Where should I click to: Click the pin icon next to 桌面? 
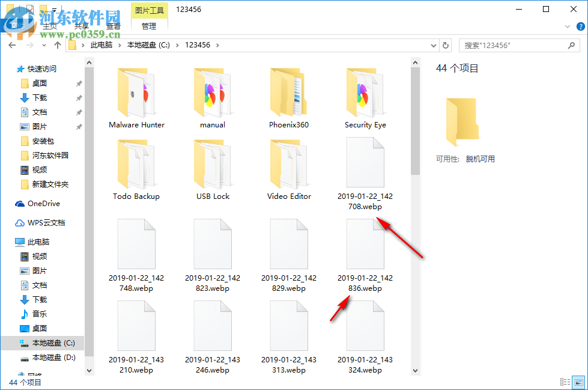click(x=78, y=83)
